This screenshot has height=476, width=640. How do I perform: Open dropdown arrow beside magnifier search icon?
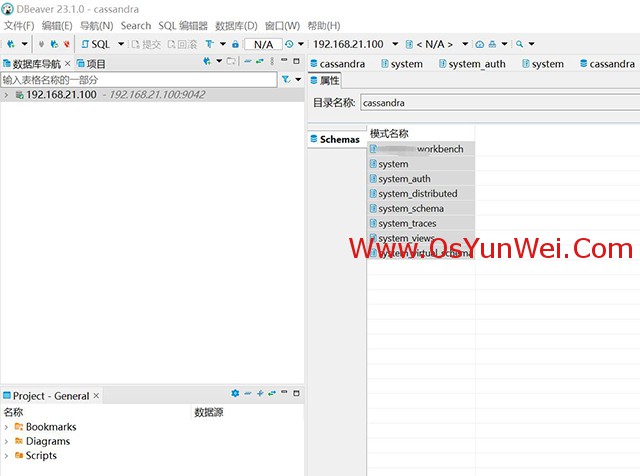point(531,44)
